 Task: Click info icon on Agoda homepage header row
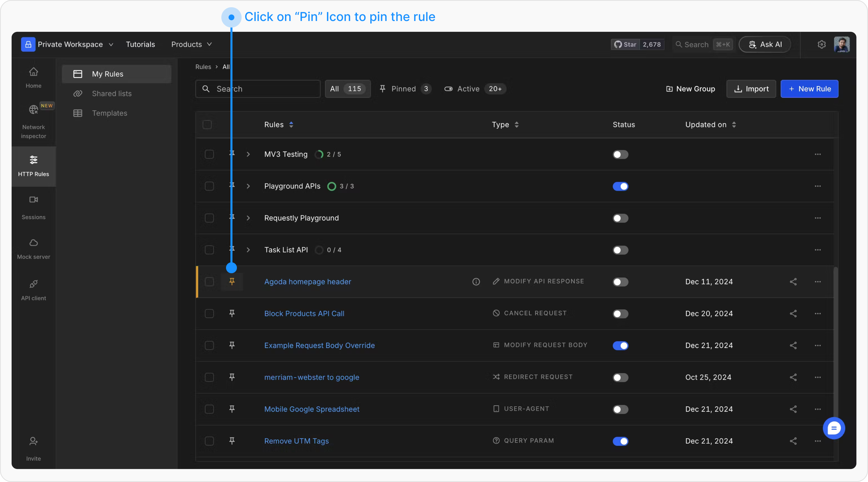coord(476,282)
